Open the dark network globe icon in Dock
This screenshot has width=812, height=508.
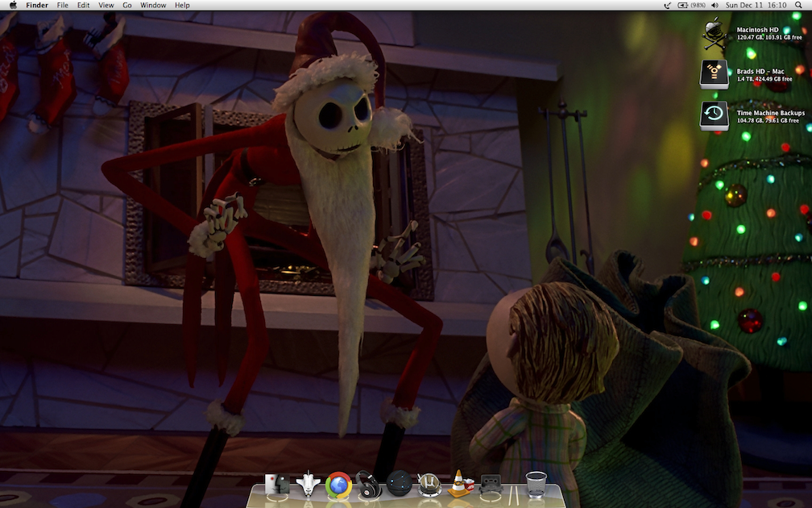pos(400,483)
